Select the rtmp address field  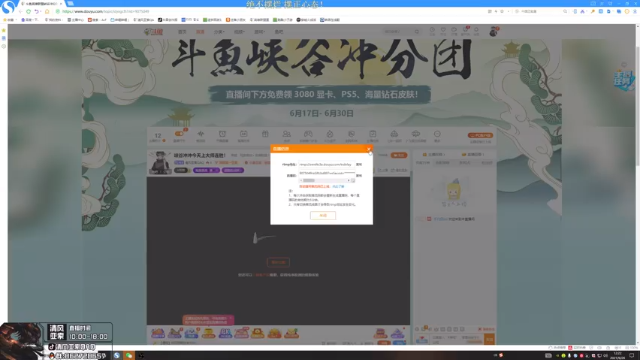point(327,164)
